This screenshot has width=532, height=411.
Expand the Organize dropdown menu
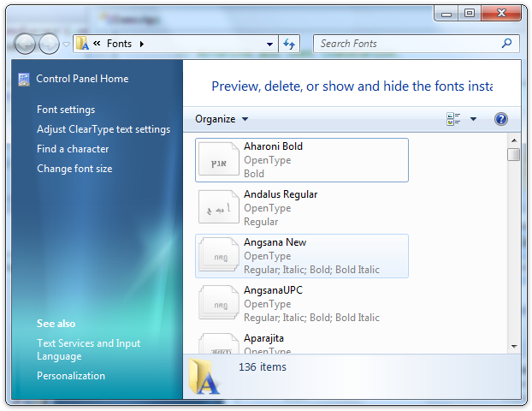pos(222,119)
